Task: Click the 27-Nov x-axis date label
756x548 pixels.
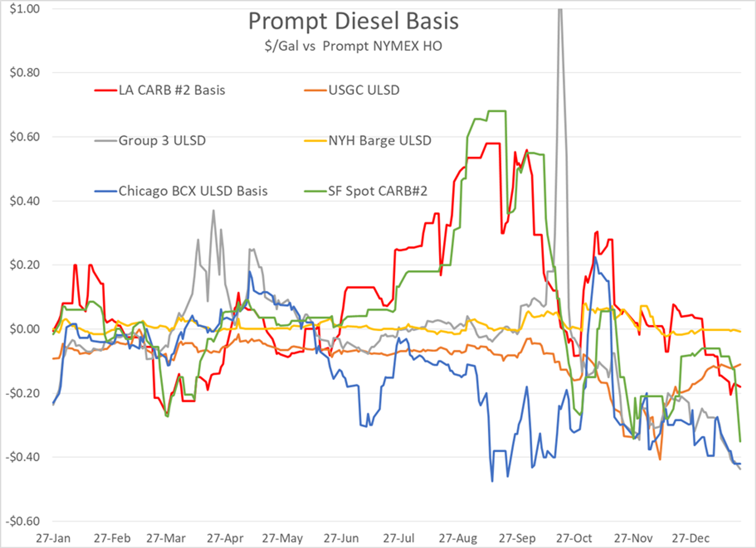Action: 633,538
